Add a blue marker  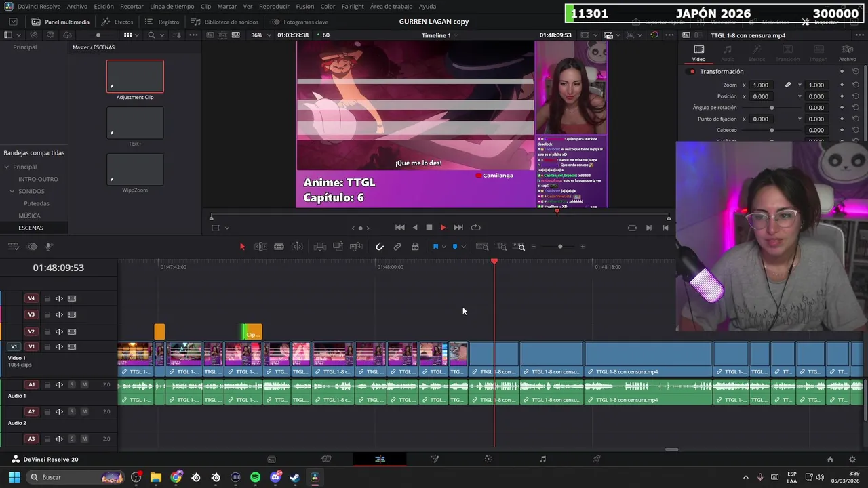click(x=455, y=247)
